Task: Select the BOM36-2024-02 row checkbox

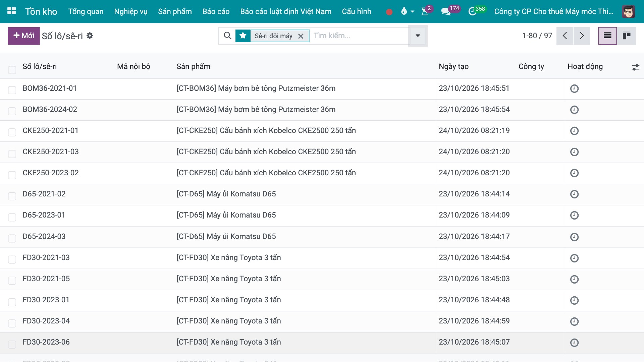Action: [x=12, y=111]
